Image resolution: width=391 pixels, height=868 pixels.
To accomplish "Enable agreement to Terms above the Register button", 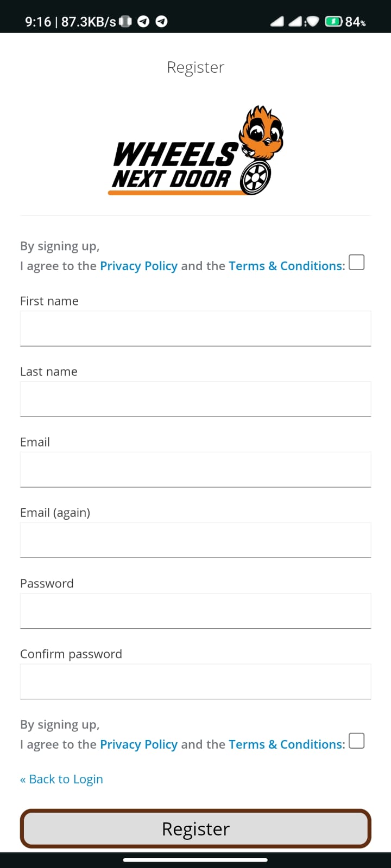I will [x=356, y=741].
